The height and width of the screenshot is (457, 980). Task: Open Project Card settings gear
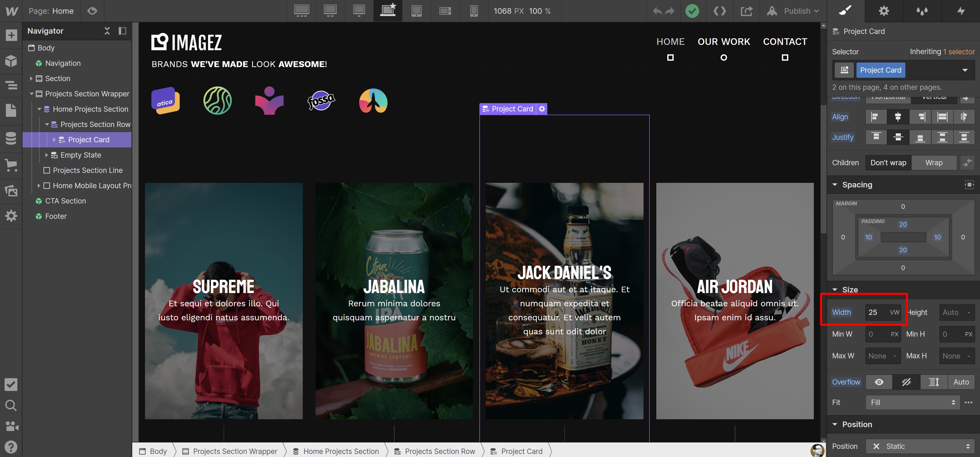pyautogui.click(x=542, y=109)
